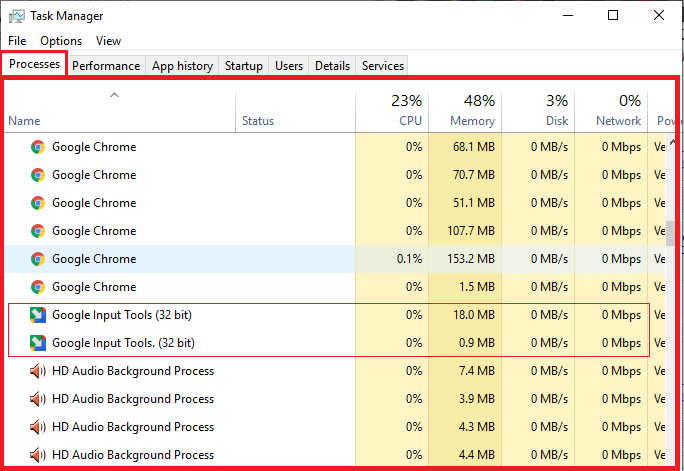
Task: Select the Google Chrome row using 70.7 MB
Action: (x=335, y=175)
